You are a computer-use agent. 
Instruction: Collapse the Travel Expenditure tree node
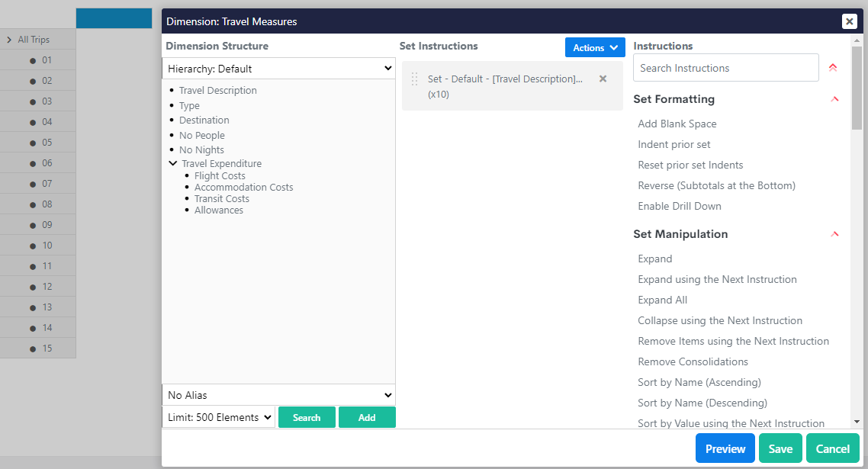173,163
